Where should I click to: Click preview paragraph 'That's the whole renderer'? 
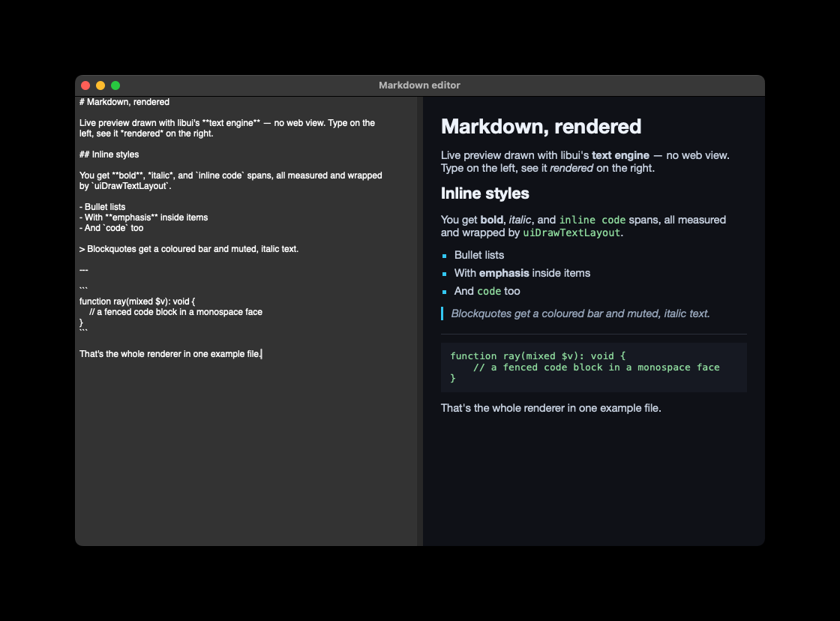coord(550,408)
